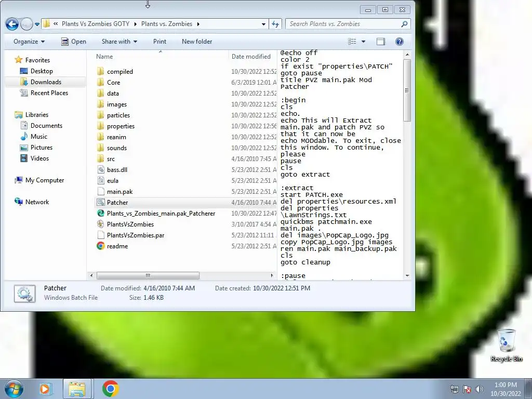532x399 pixels.
Task: Select the PlantsVsZombies application icon
Action: [100, 224]
